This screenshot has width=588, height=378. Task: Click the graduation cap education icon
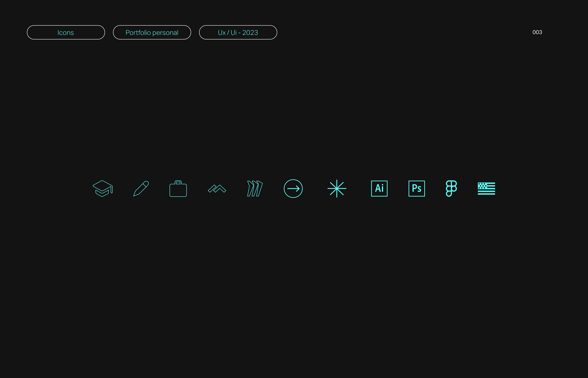pyautogui.click(x=102, y=188)
